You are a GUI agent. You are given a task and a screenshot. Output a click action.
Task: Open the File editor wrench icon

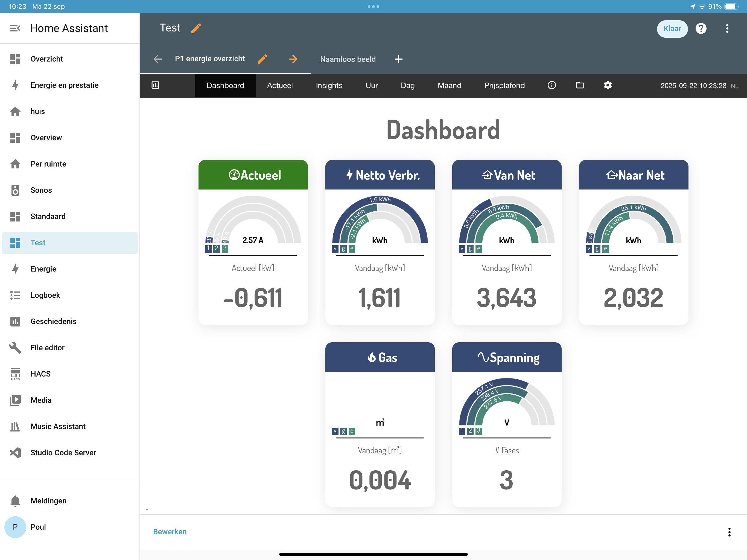[15, 347]
